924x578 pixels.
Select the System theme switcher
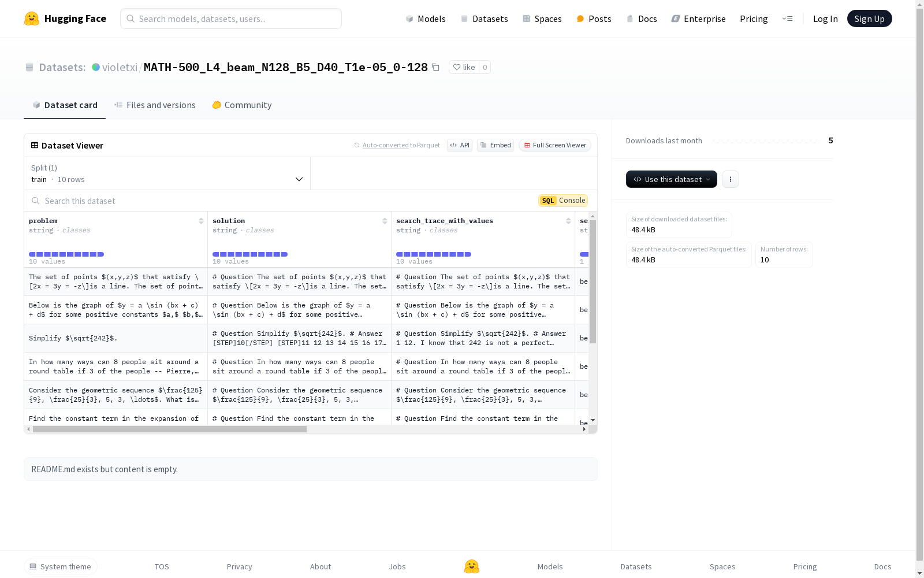point(61,566)
